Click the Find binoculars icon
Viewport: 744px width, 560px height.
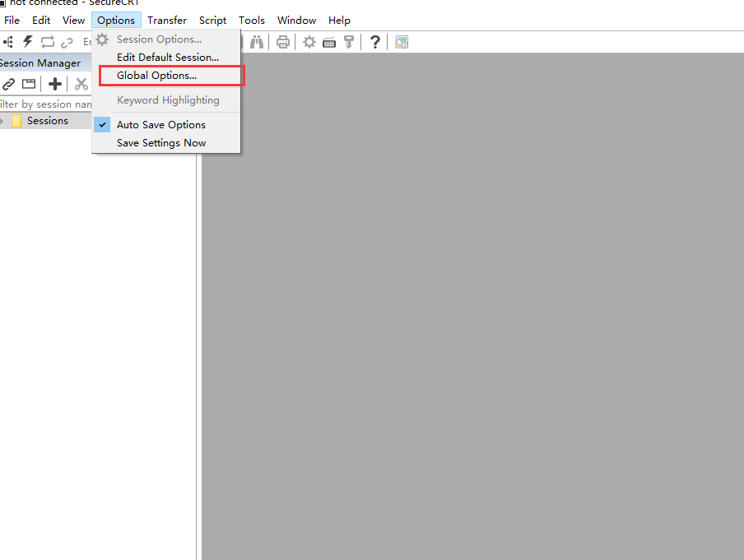[x=257, y=42]
